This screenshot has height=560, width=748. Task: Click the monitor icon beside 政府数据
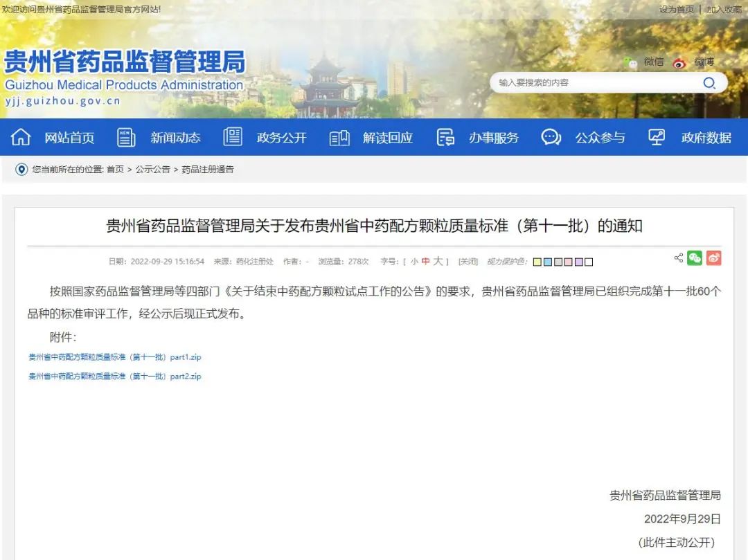click(x=656, y=137)
